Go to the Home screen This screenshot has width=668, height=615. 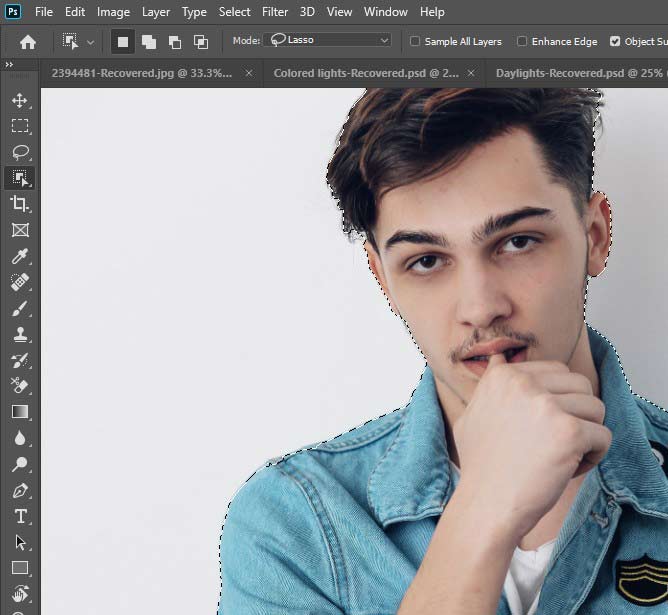click(x=28, y=42)
